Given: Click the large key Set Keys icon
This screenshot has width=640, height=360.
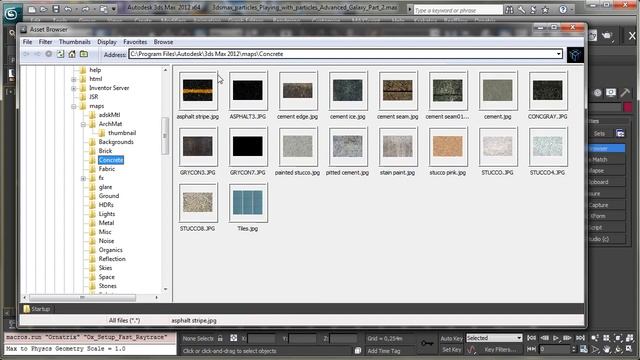Looking at the screenshot, I should (x=427, y=343).
